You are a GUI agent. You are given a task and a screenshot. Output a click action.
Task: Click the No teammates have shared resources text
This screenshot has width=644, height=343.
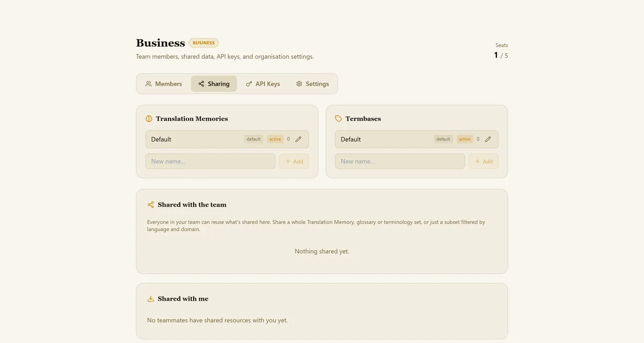[x=218, y=320]
